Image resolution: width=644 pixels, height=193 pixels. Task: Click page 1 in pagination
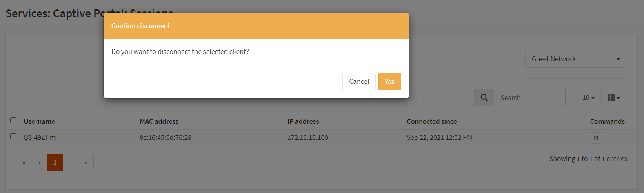(x=55, y=162)
